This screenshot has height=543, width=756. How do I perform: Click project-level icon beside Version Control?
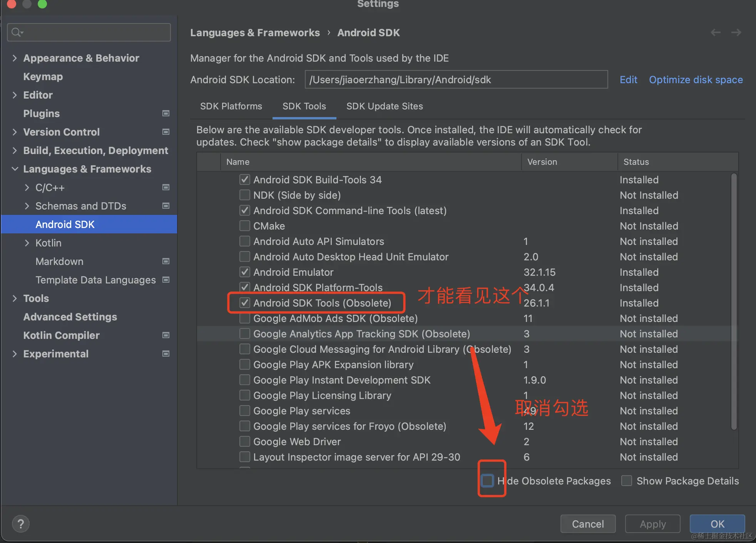pos(166,132)
